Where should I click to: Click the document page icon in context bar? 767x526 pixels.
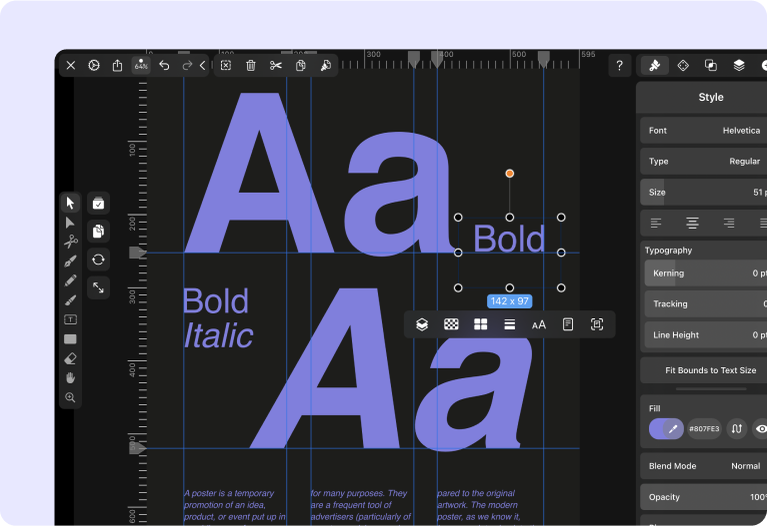tap(568, 324)
